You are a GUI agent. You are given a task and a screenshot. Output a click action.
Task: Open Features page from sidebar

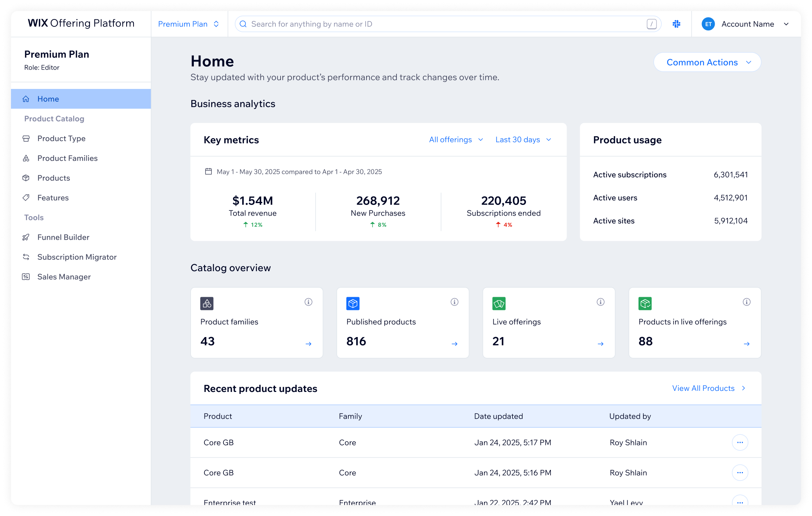pos(81,198)
